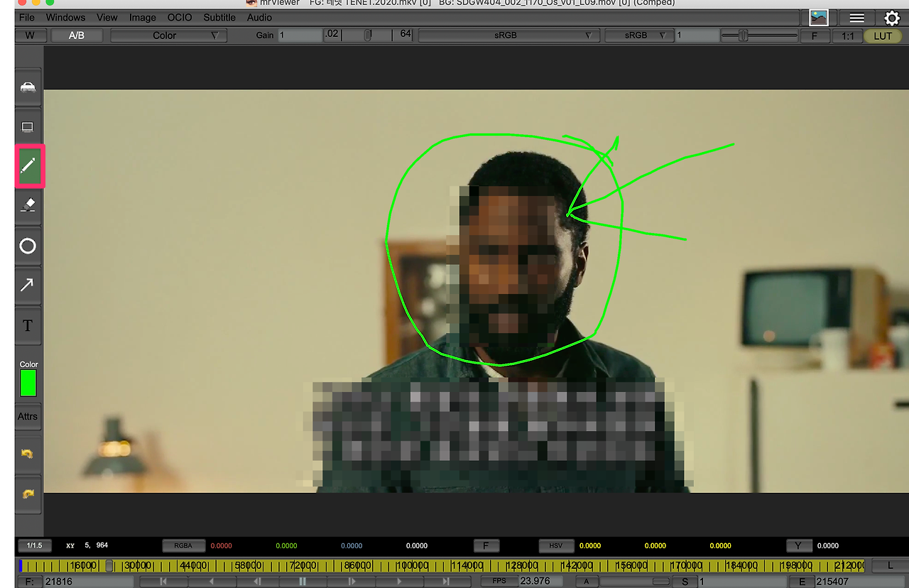909x588 pixels.
Task: Open the 1/1.5 zoom ratio dropdown
Action: coord(35,545)
